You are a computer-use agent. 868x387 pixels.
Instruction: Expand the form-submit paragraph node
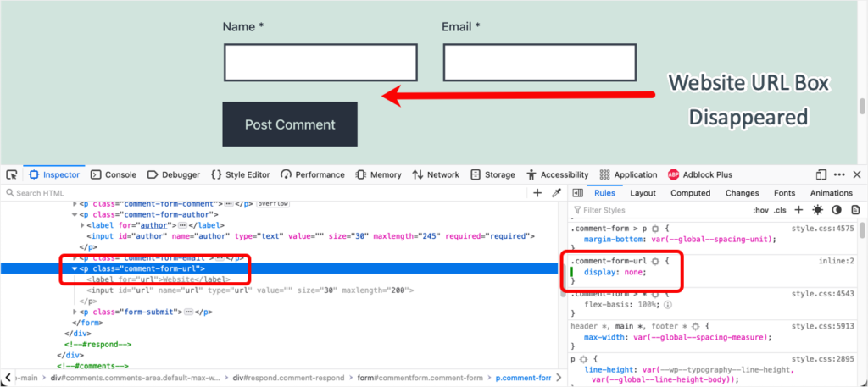[x=75, y=312]
